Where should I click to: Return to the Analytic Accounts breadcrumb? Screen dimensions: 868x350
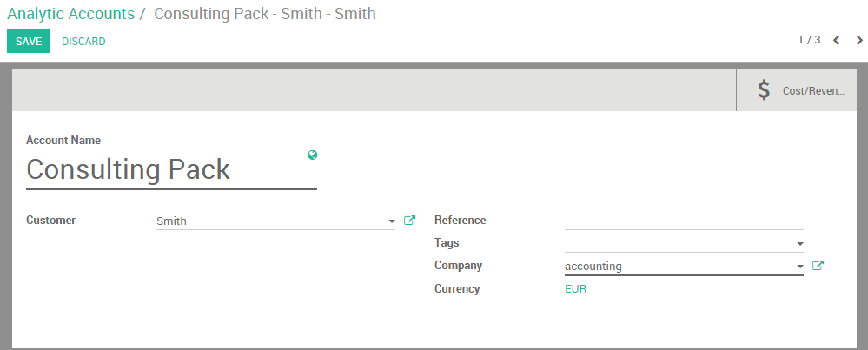coord(70,14)
